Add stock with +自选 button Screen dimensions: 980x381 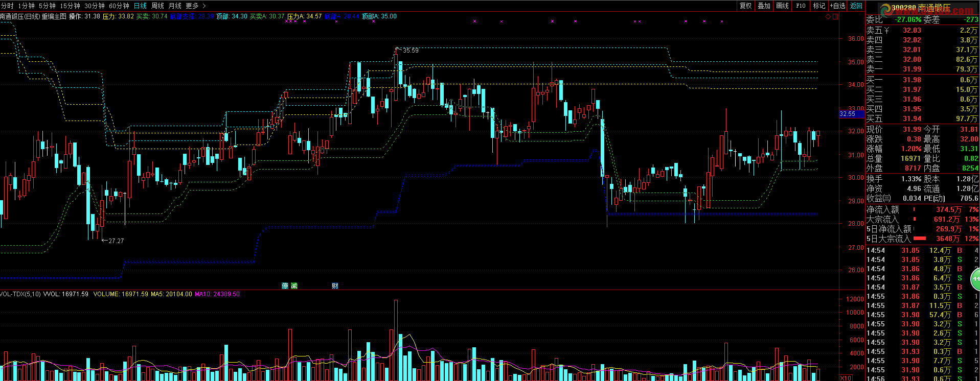[x=837, y=6]
